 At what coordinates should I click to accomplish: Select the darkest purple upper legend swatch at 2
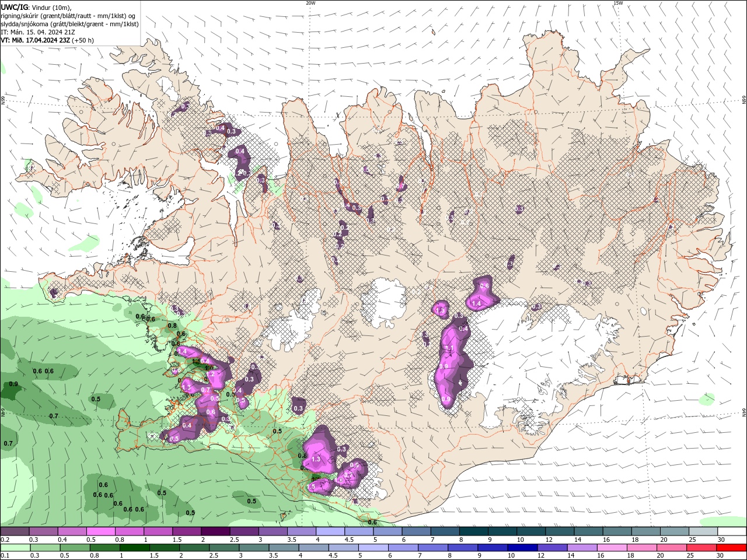[x=215, y=531]
